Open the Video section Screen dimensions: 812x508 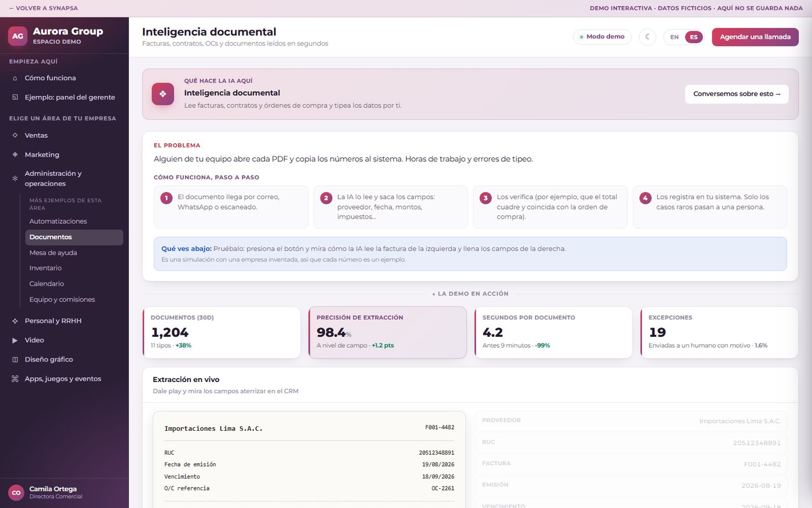pos(64,340)
